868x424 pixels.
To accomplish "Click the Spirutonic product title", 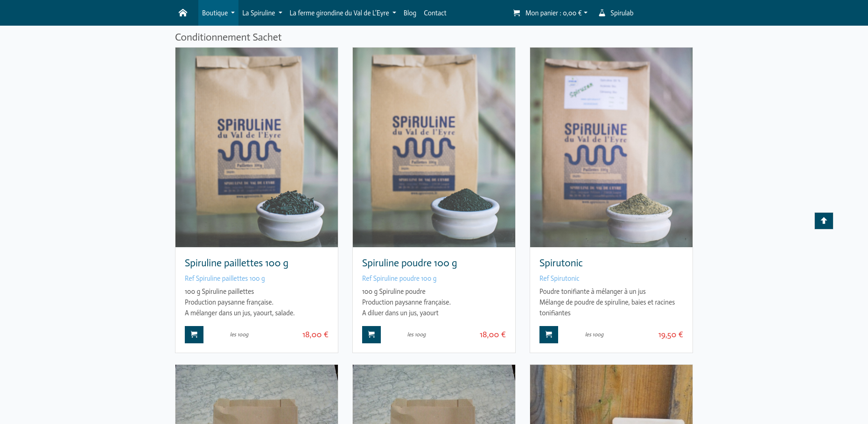I will [560, 263].
